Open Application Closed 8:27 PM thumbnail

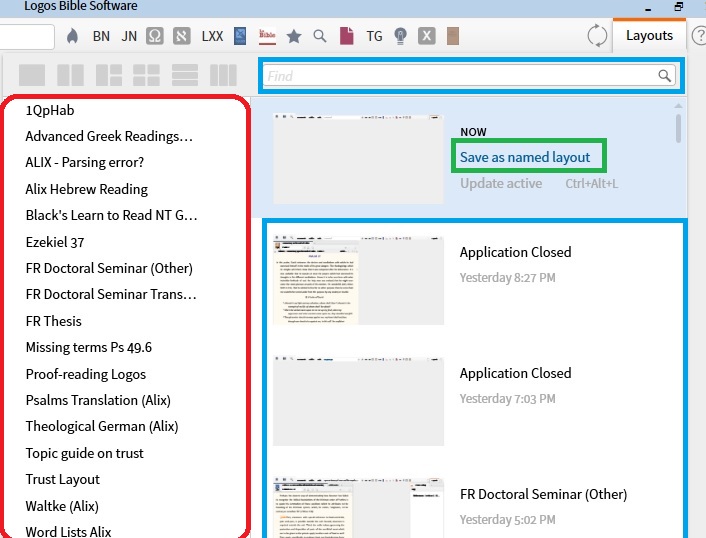point(358,280)
